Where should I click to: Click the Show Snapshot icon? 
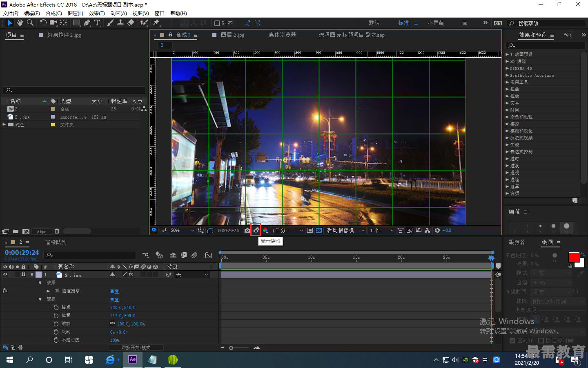point(256,230)
